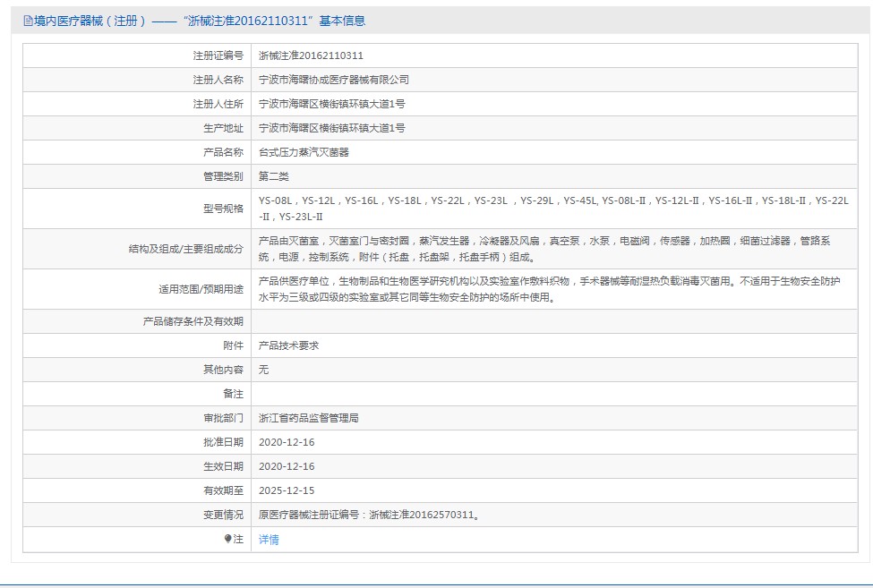Screen dimensions: 873x588
Task: Select the value 浙江省药品监督管理局
Action: 308,418
